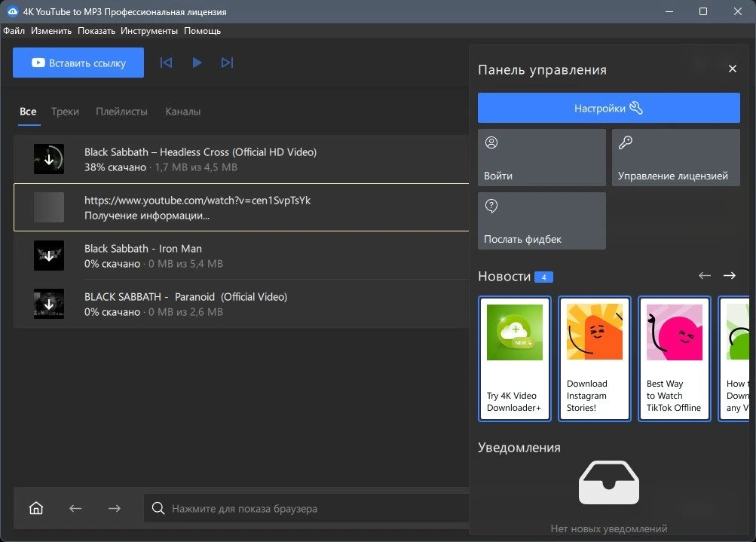Open the Файл menu
756x542 pixels.
click(x=14, y=31)
